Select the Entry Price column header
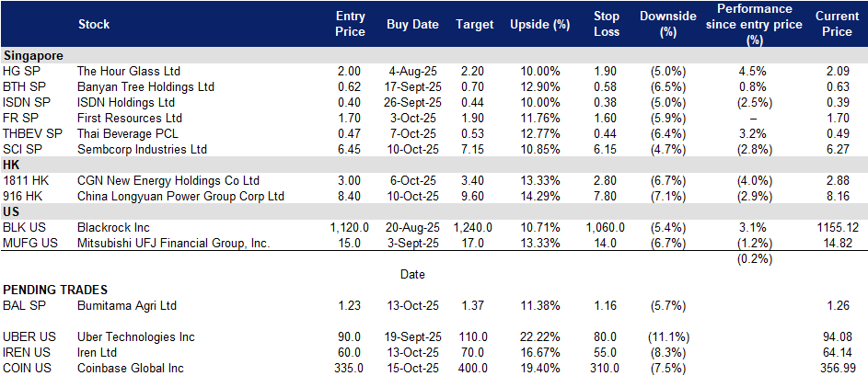Screen dimensions: 868x376 [x=351, y=24]
